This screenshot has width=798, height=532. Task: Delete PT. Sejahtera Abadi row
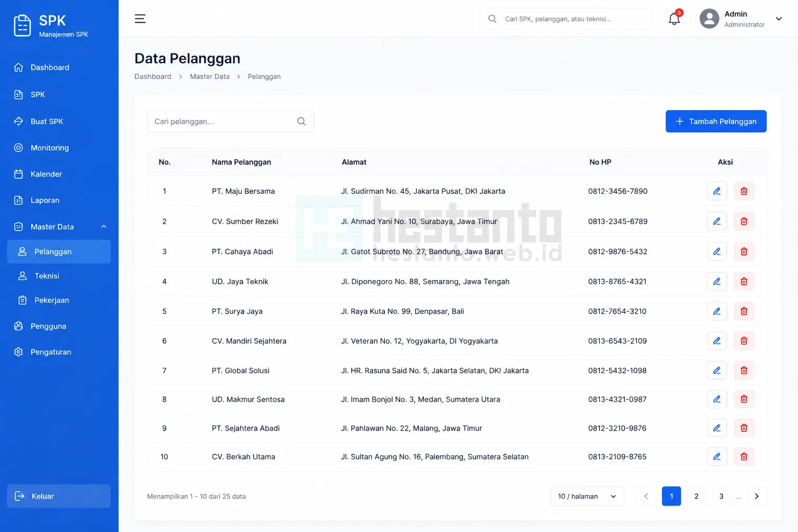coord(744,428)
